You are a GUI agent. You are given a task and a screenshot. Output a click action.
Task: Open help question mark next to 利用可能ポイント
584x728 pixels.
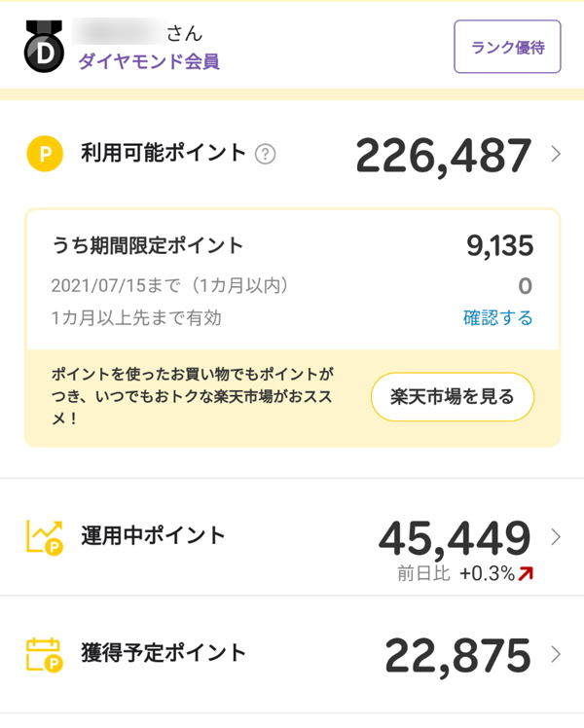coord(265,154)
